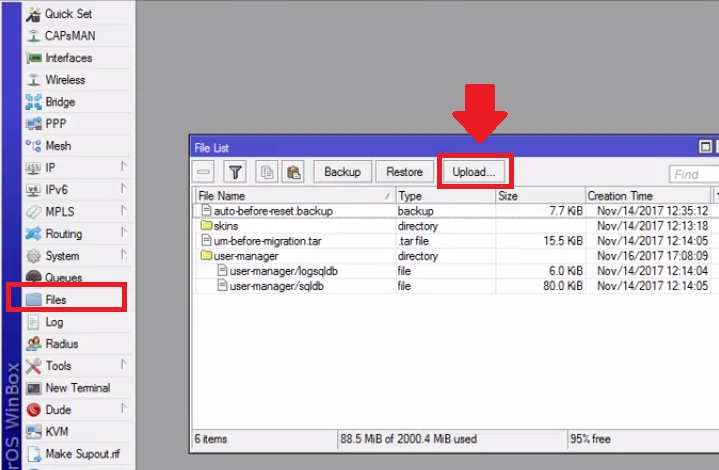The image size is (719, 470).
Task: Open New Terminal
Action: [77, 388]
